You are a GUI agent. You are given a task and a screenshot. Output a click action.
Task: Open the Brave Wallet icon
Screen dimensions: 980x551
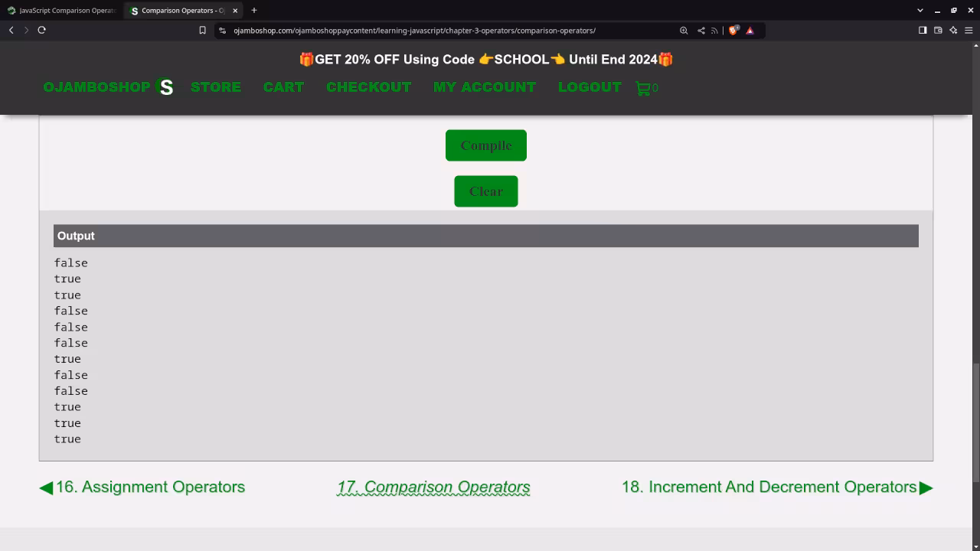938,31
